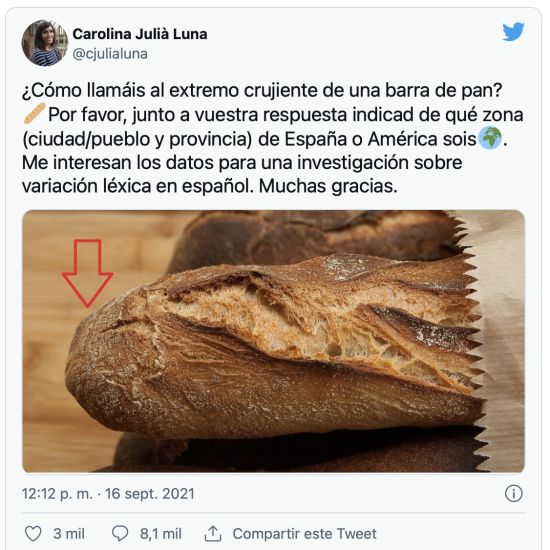Image resolution: width=550 pixels, height=550 pixels.
Task: Open the tweet timestamp 12:12 p. m.
Action: point(57,494)
